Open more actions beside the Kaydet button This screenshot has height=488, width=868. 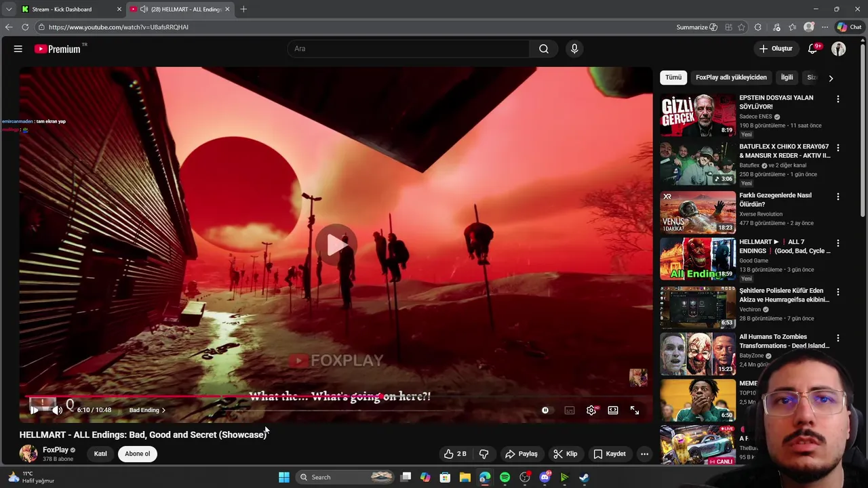tap(645, 454)
